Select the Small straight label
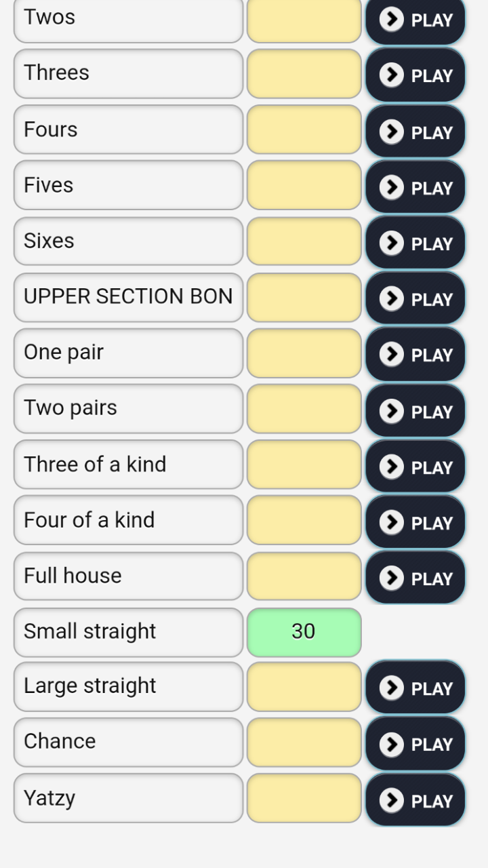The width and height of the screenshot is (488, 868). pos(127,631)
